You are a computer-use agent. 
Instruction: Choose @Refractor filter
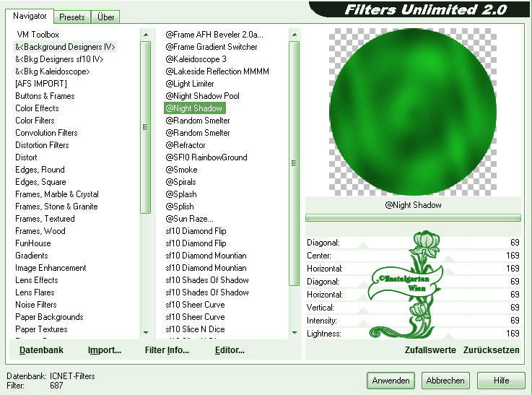(x=186, y=145)
